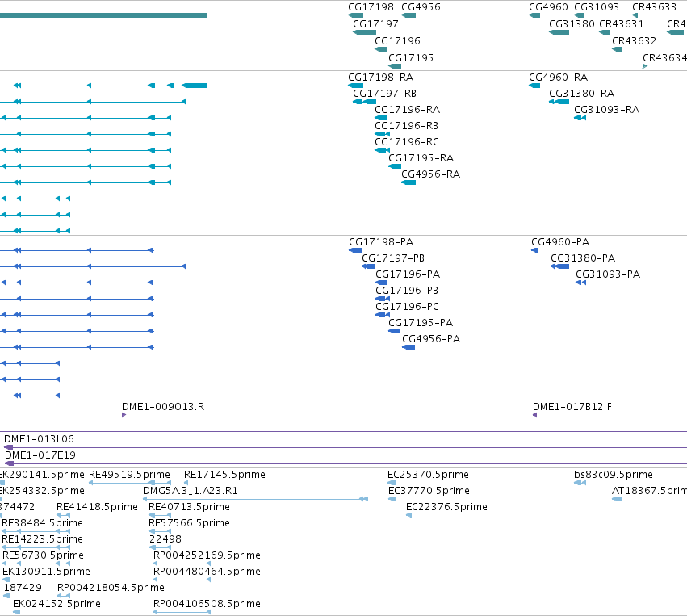The image size is (687, 616).
Task: Click EST RE17145.5prime label
Action: point(224,475)
